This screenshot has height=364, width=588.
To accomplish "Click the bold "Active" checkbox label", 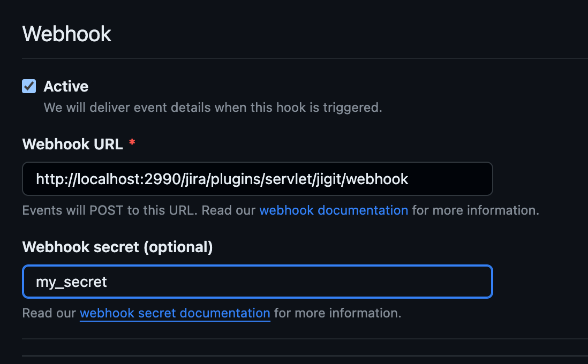I will click(x=66, y=86).
